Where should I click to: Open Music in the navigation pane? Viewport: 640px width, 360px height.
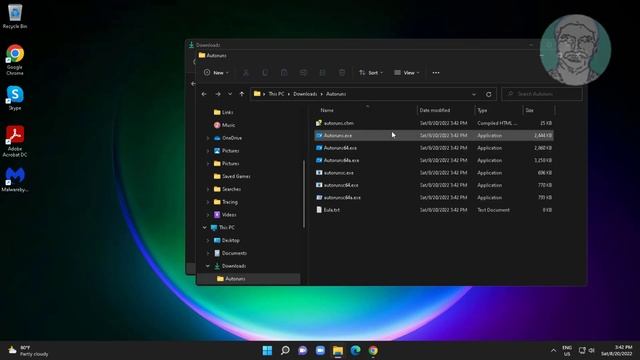[224, 125]
